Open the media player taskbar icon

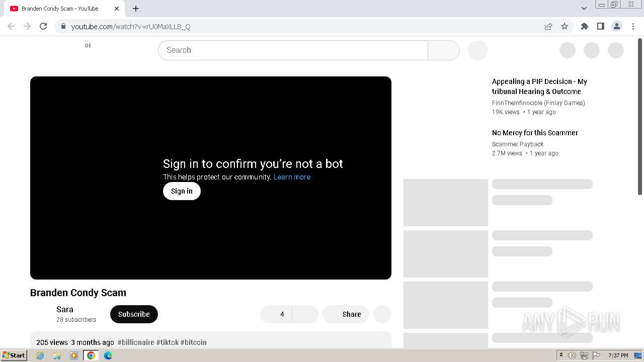point(74,355)
